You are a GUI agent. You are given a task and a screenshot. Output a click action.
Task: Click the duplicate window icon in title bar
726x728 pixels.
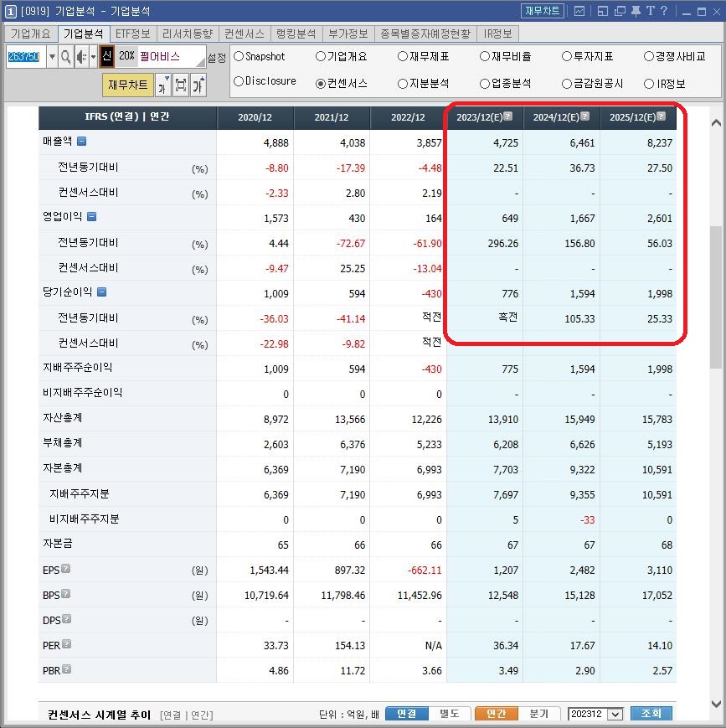(620, 11)
